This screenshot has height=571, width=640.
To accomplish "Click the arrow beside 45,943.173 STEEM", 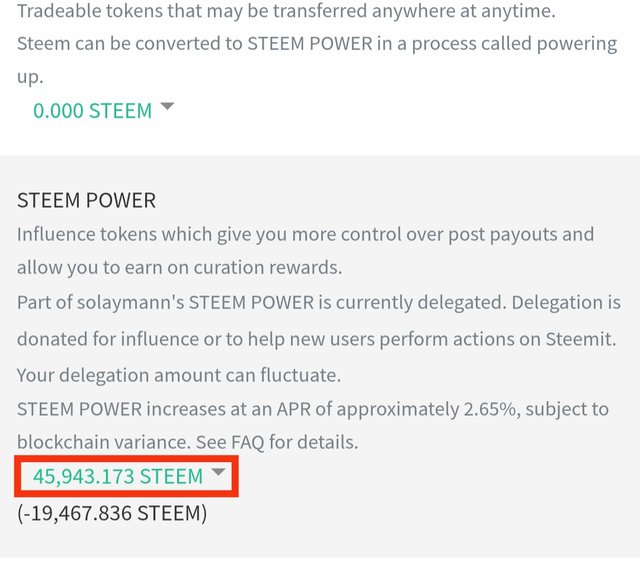I will (217, 475).
